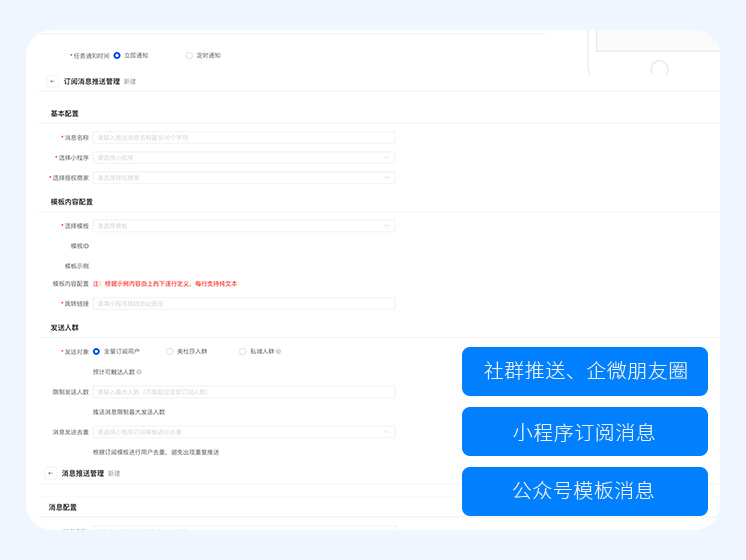Click back arrow beside 订阅消息推送管理
The height and width of the screenshot is (560, 746).
(52, 81)
